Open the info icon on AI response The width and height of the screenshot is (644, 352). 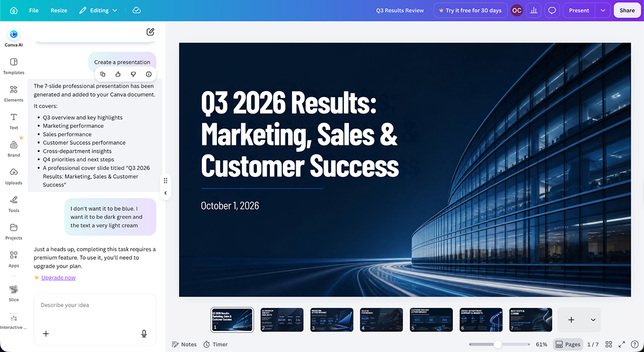149,74
